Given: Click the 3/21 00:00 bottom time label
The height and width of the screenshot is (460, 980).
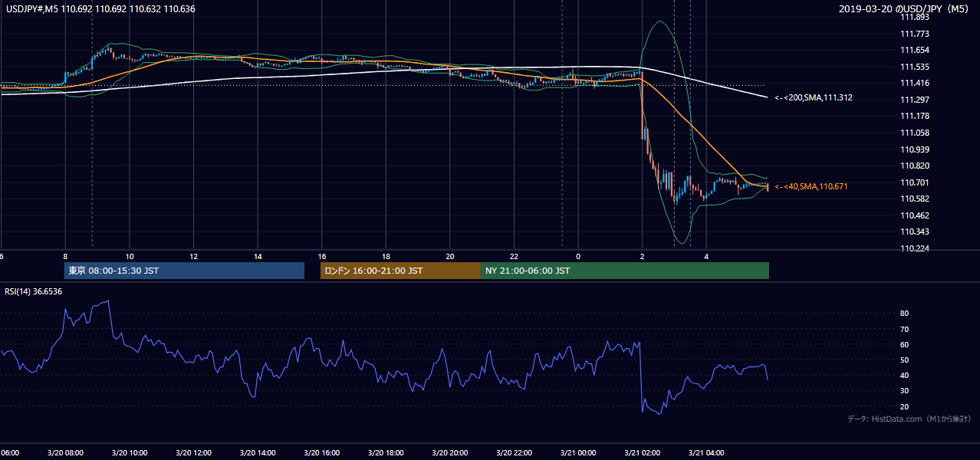Looking at the screenshot, I should pos(578,452).
